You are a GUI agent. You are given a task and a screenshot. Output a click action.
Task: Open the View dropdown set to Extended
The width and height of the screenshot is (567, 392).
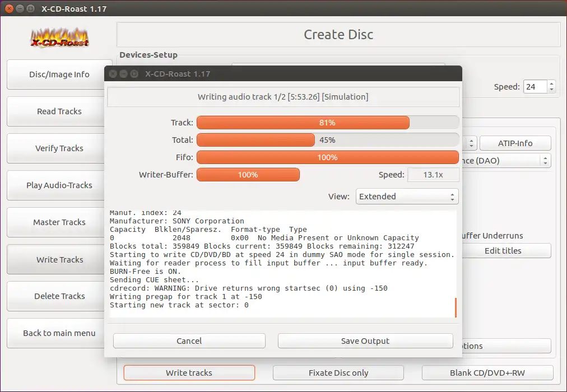click(407, 196)
